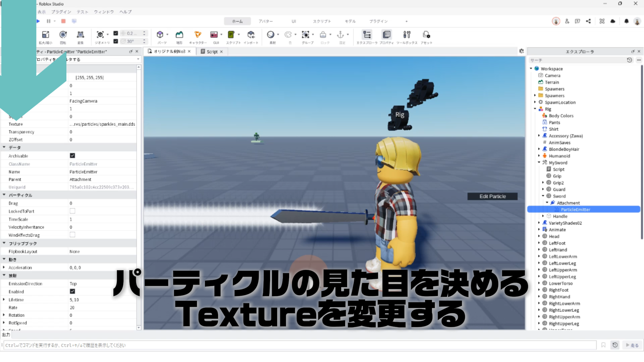Expand the Lifetime property row
This screenshot has width=644, height=362.
tap(4, 300)
